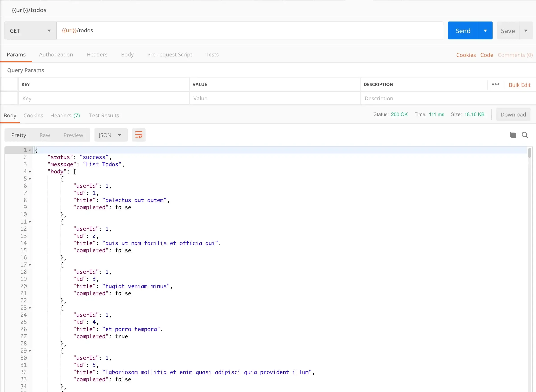
Task: Collapse the body array at line 4
Action: pyautogui.click(x=30, y=172)
